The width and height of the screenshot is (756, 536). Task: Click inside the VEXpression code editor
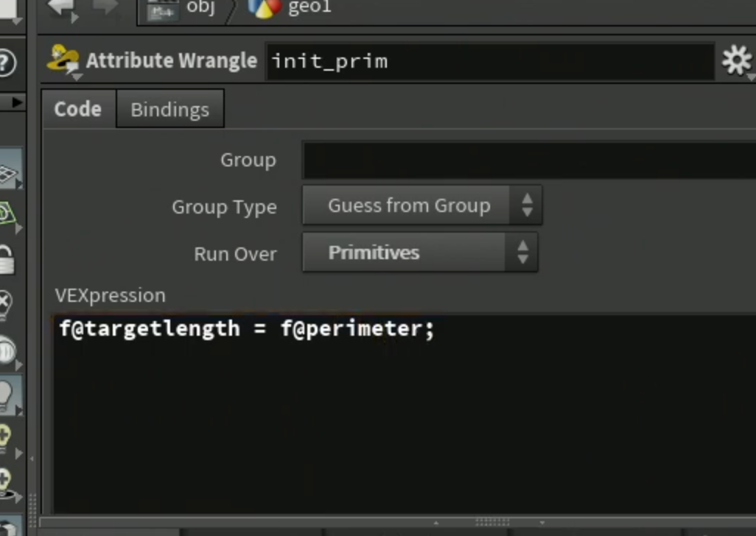[x=404, y=415]
